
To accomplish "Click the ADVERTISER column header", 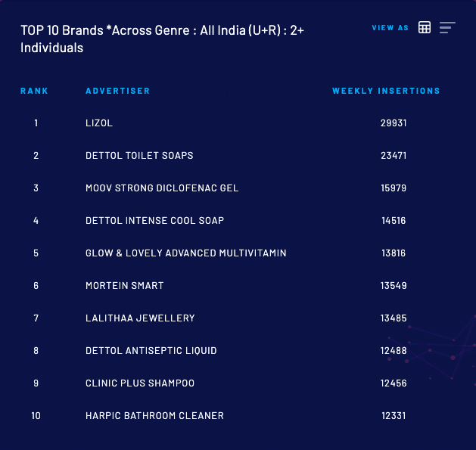I will (117, 91).
